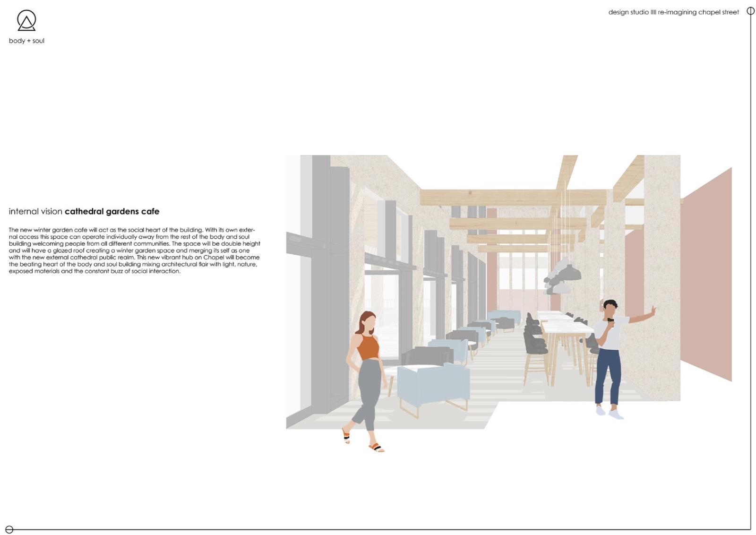This screenshot has height=535, width=756.
Task: Click the body + soul triangle-circle logo
Action: coord(26,21)
